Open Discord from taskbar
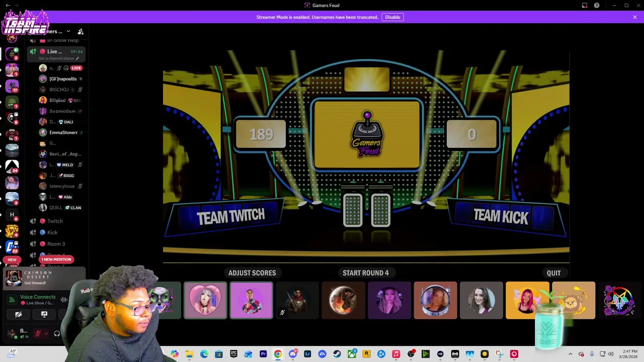 click(293, 354)
